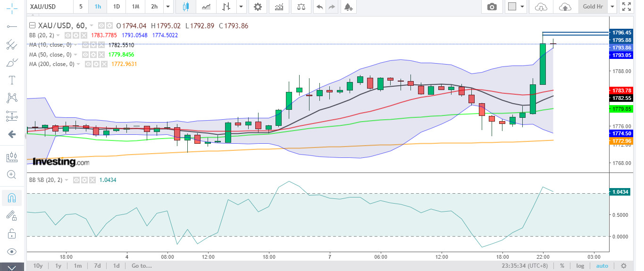
Task: Take a chart snapshot with the camera icon
Action: (492, 7)
